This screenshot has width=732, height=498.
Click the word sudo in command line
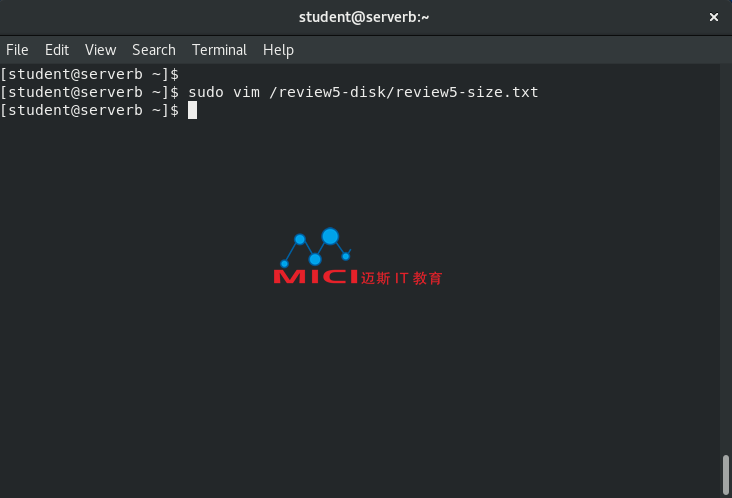(x=206, y=92)
